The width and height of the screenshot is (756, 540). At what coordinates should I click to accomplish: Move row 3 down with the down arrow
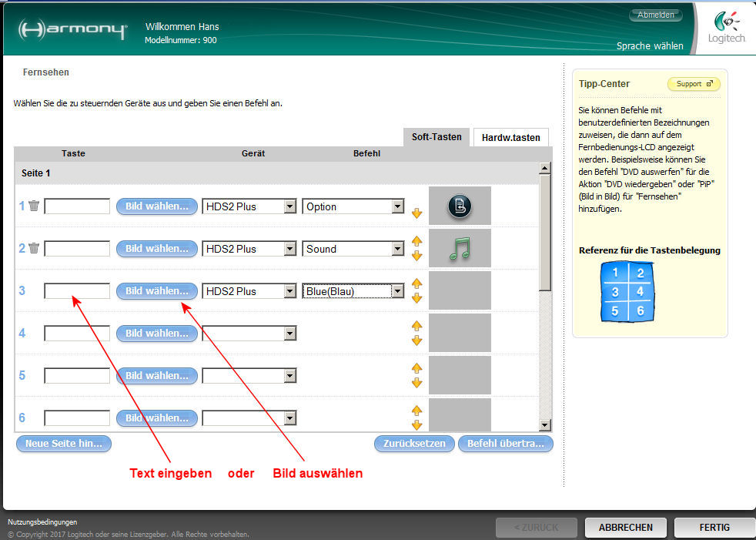[x=417, y=298]
